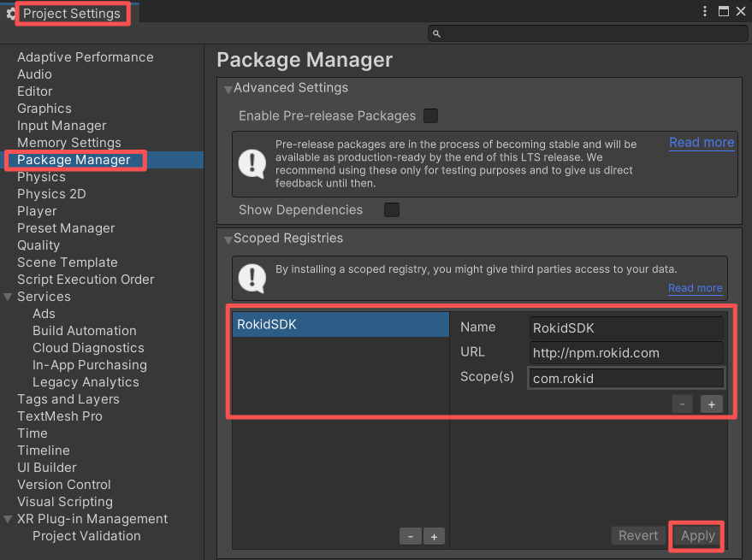Image resolution: width=752 pixels, height=560 pixels.
Task: Toggle the Show Dependencies checkbox
Action: click(391, 209)
